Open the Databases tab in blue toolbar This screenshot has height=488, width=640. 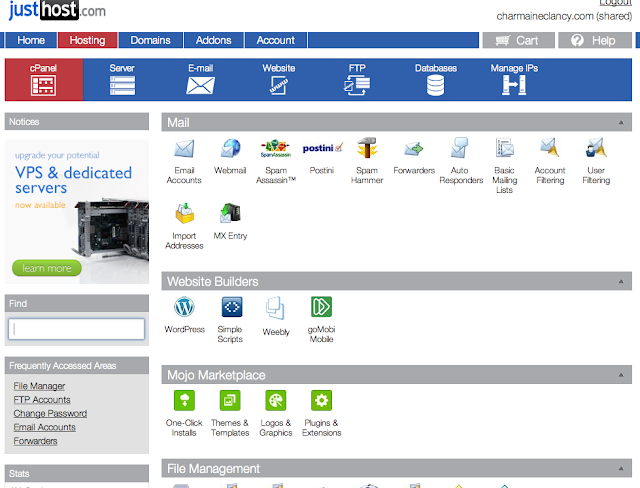[436, 80]
